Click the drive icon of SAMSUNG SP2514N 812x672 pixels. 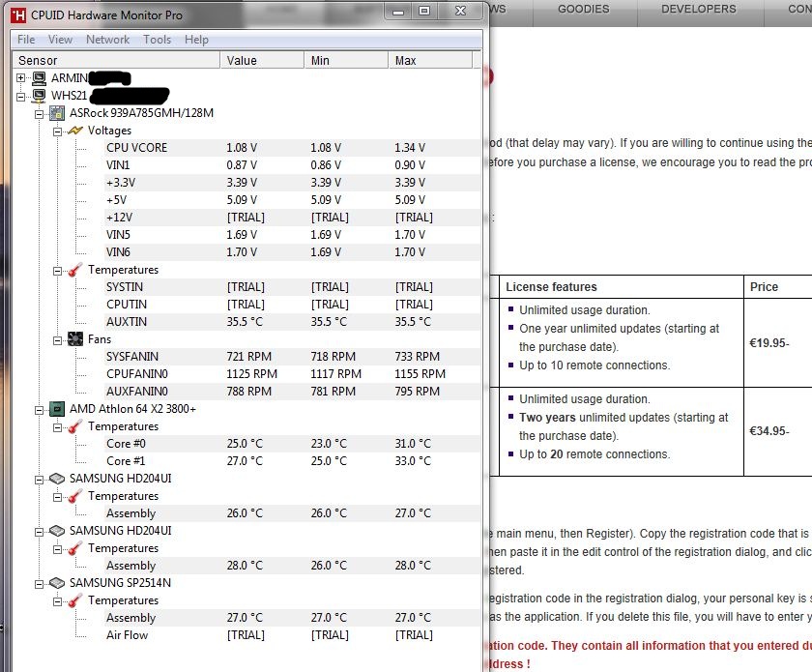(57, 583)
